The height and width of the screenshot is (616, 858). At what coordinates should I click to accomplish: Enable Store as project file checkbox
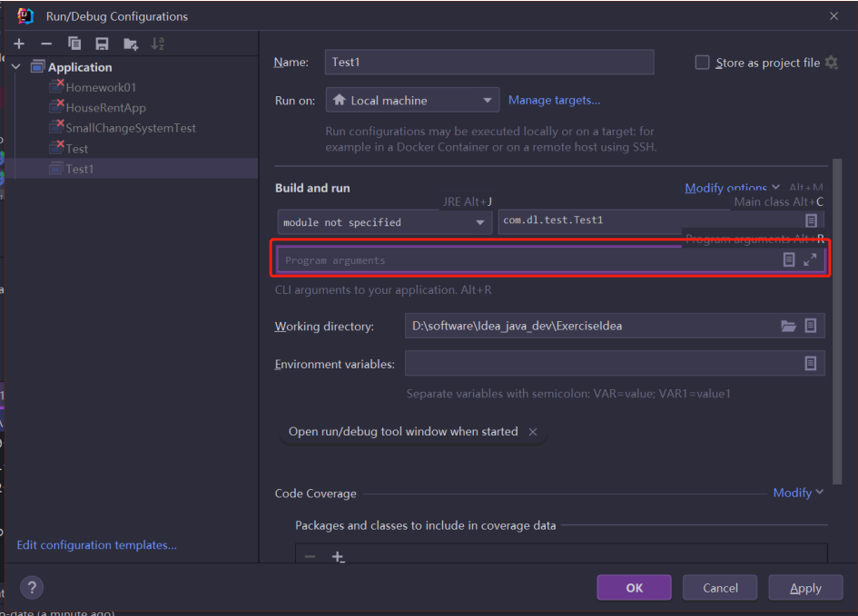pyautogui.click(x=702, y=63)
